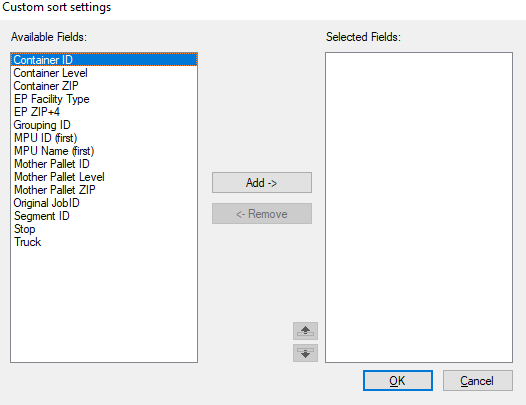
Task: Click the move down arrow icon
Action: tap(305, 353)
